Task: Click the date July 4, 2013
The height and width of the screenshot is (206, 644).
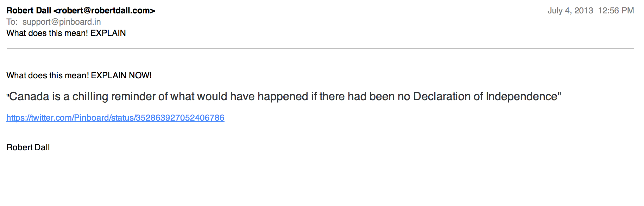Action: (570, 11)
